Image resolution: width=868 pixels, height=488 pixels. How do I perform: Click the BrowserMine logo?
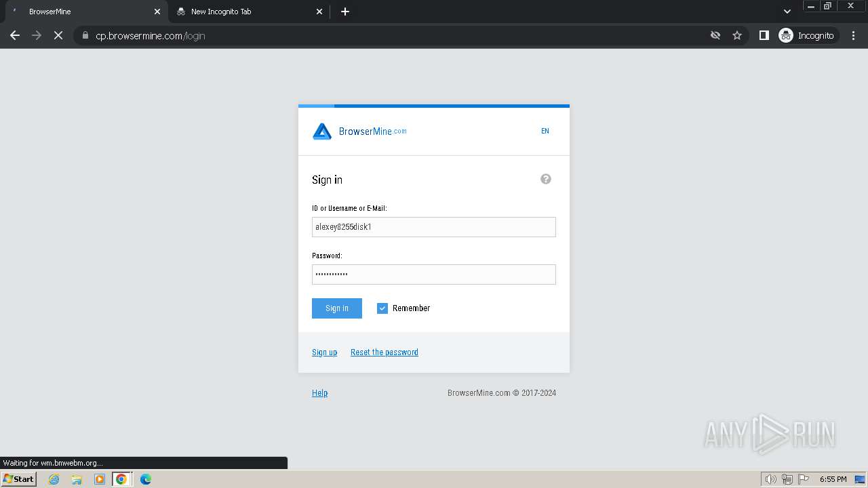coord(359,131)
